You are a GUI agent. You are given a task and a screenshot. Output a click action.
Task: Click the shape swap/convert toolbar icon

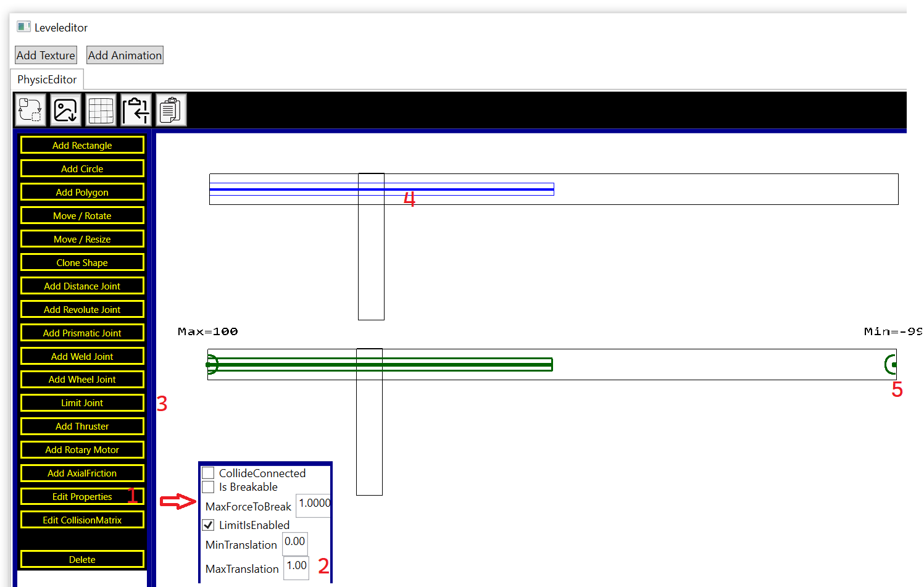click(x=30, y=110)
